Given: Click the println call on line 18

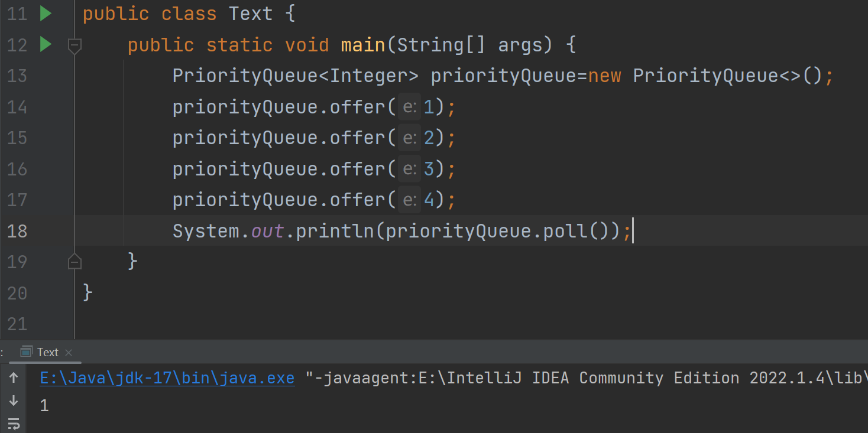Looking at the screenshot, I should point(335,231).
